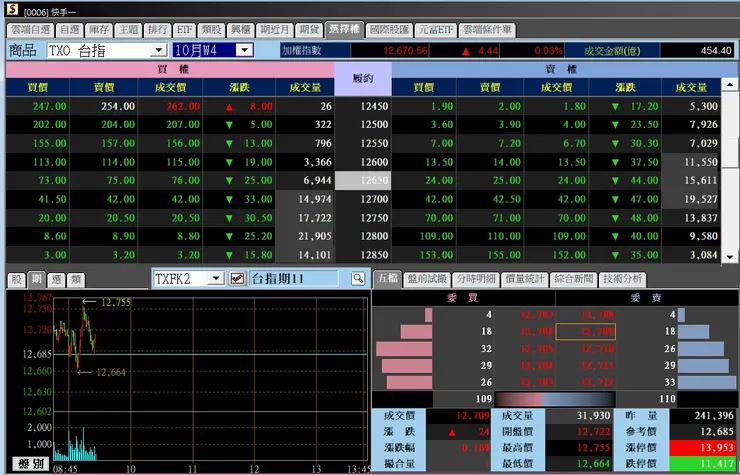Open the 主題 tab
The image size is (740, 475).
pos(128,30)
